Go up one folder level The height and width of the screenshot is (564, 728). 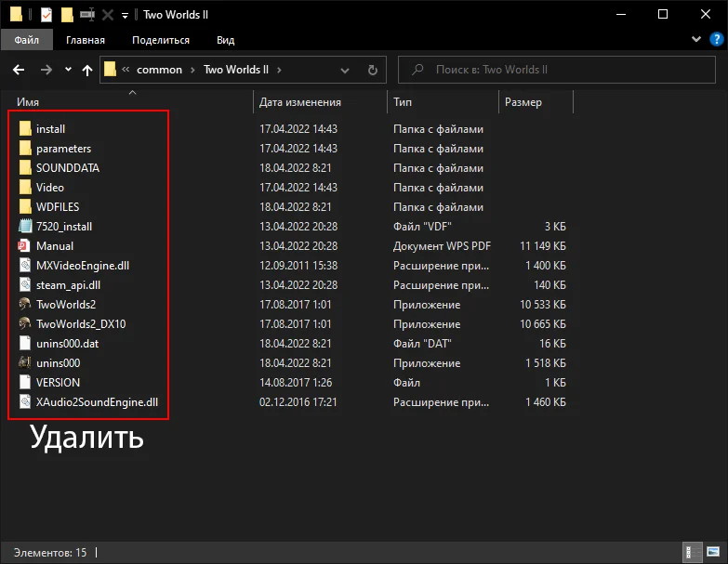pos(87,70)
